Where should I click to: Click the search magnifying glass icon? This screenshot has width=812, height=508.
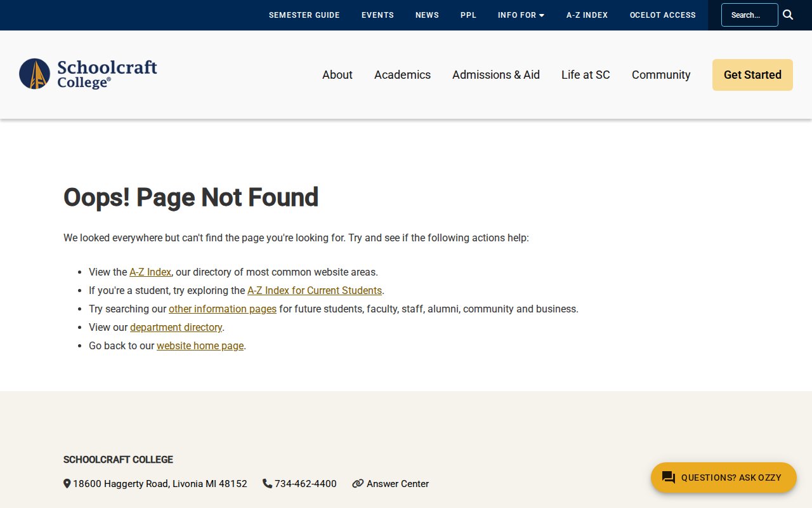click(x=788, y=15)
